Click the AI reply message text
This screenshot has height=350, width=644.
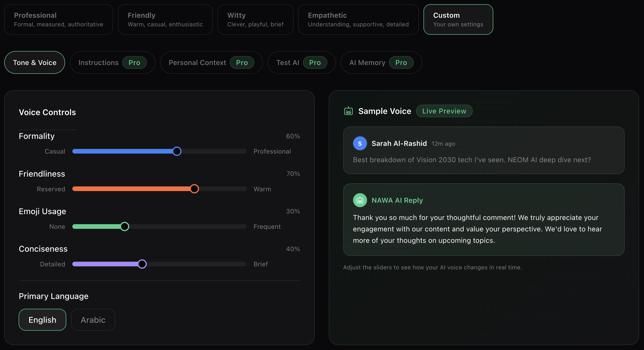(x=477, y=229)
